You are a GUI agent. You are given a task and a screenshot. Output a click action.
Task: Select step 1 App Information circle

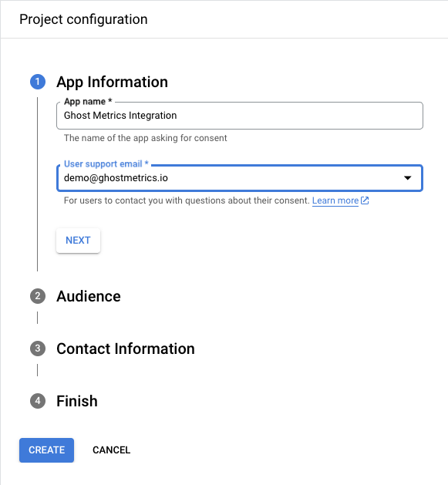(x=38, y=82)
